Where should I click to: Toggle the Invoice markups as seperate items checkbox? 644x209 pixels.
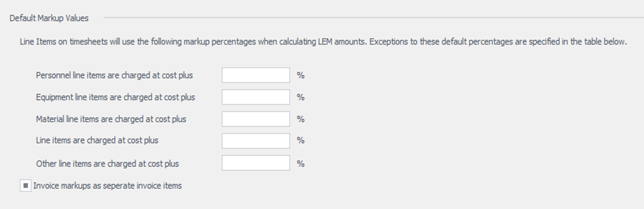(x=26, y=186)
